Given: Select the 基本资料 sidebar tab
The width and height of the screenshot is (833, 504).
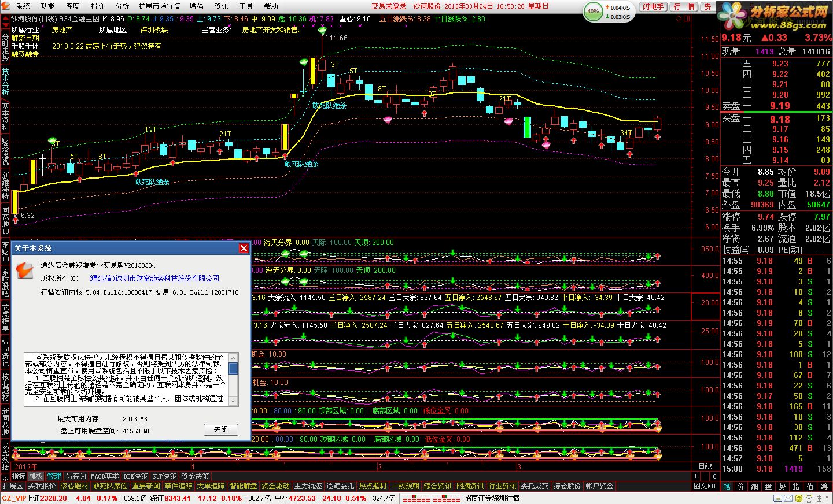Looking at the screenshot, I should [x=5, y=117].
